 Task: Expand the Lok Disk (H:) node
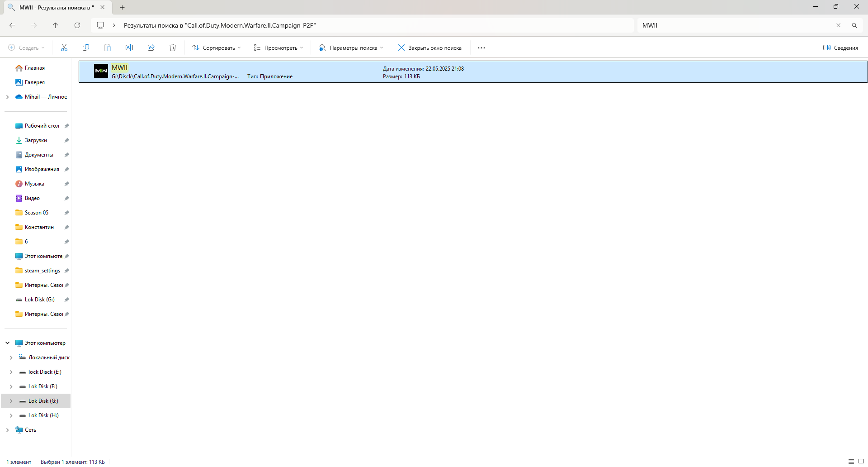click(x=11, y=415)
